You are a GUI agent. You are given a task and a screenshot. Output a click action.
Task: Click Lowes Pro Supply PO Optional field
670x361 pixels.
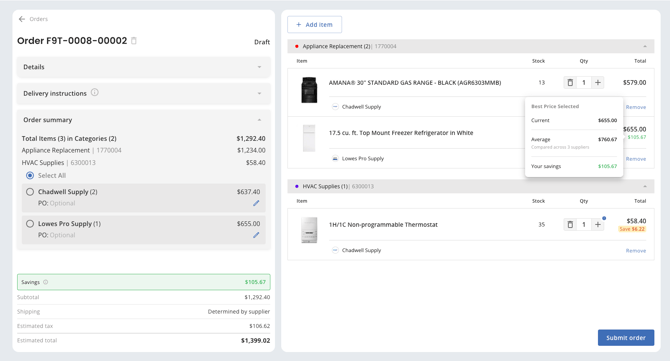pos(62,235)
